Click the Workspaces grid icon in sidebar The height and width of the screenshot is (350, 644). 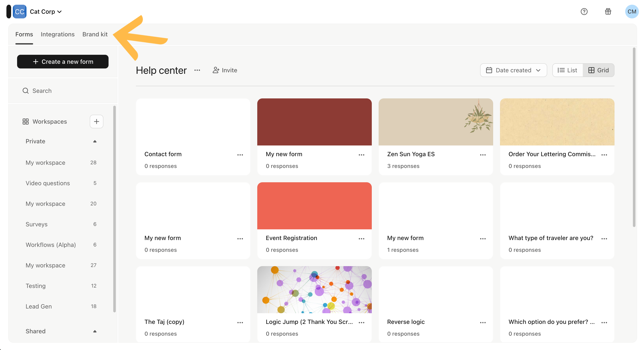tap(25, 122)
